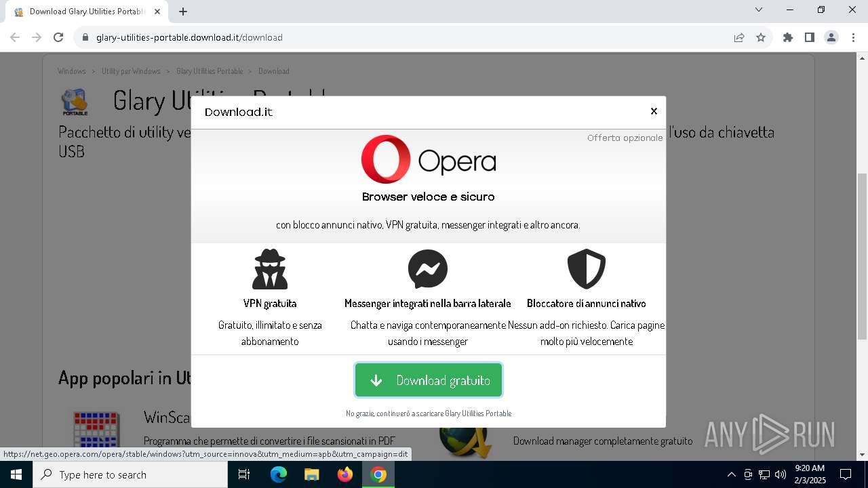Open Glary Utilities Portable breadcrumb
The width and height of the screenshot is (868, 488).
tap(210, 71)
